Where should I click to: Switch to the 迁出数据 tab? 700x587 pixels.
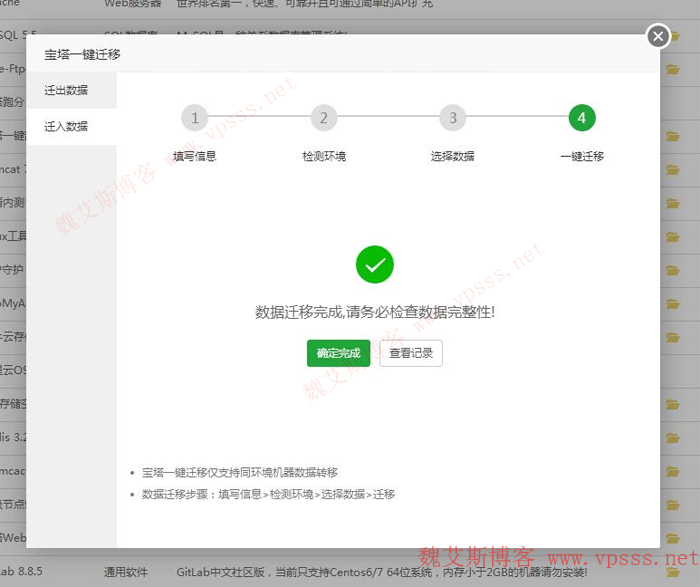pos(66,90)
